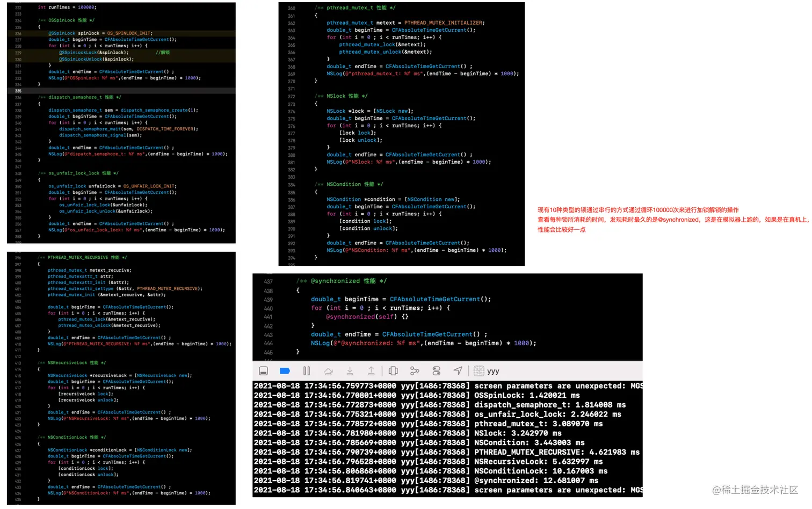Click 'NSCondition *condition = [NSCondition new];' line
812x509 pixels.
pyautogui.click(x=394, y=199)
